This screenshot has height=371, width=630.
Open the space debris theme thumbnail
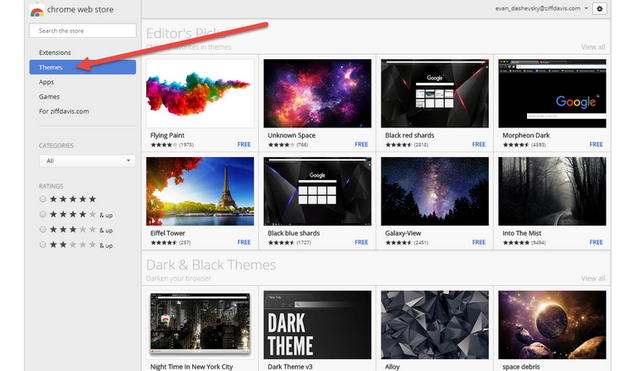552,325
